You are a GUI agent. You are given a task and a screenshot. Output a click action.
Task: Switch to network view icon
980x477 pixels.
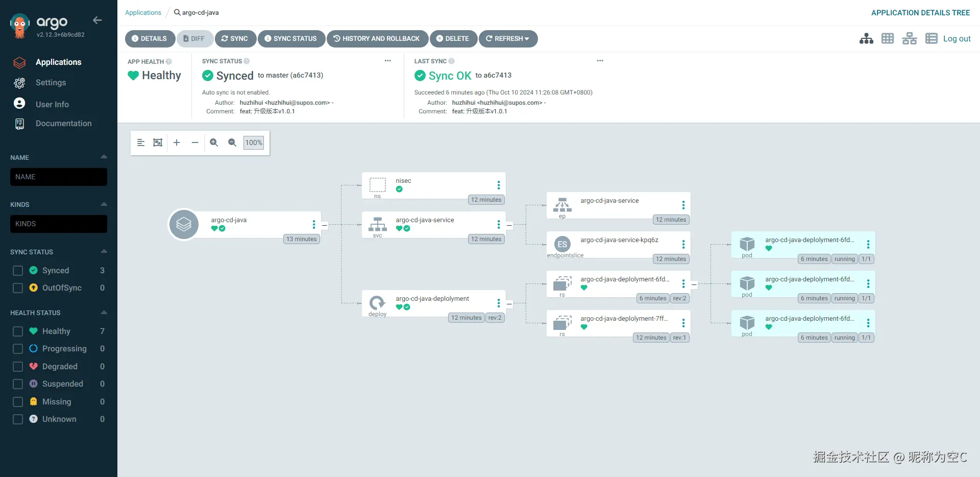(910, 39)
